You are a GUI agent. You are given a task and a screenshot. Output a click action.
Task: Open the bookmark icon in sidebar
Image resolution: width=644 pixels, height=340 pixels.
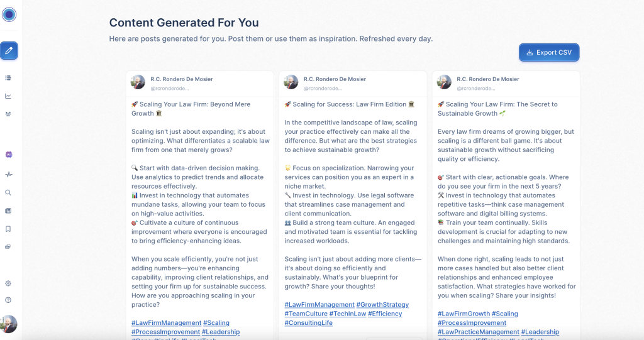point(8,229)
